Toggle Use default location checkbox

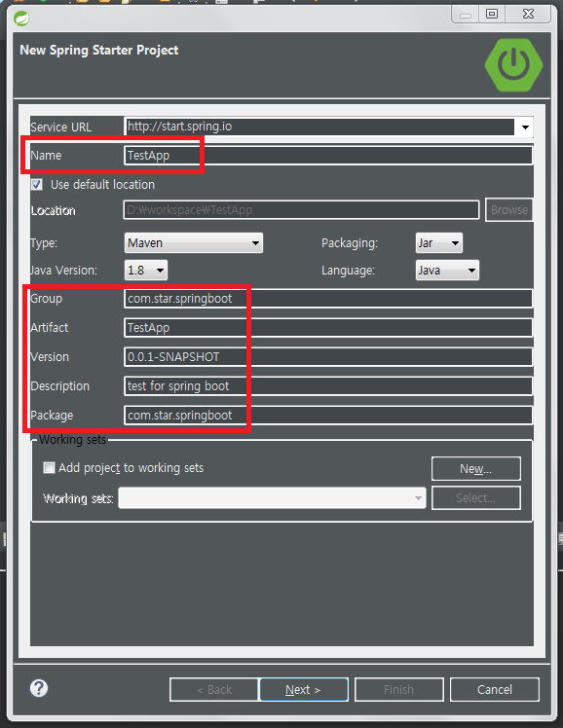pos(37,184)
